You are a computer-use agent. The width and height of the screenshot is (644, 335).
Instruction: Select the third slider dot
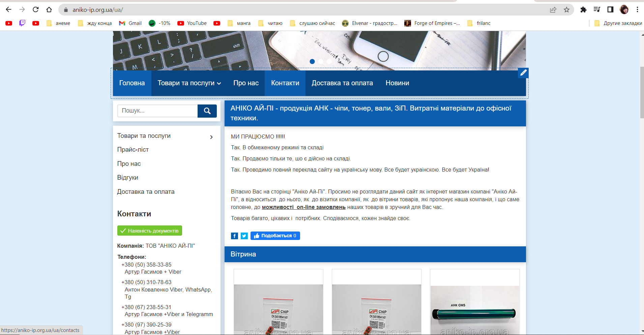pyautogui.click(x=329, y=61)
